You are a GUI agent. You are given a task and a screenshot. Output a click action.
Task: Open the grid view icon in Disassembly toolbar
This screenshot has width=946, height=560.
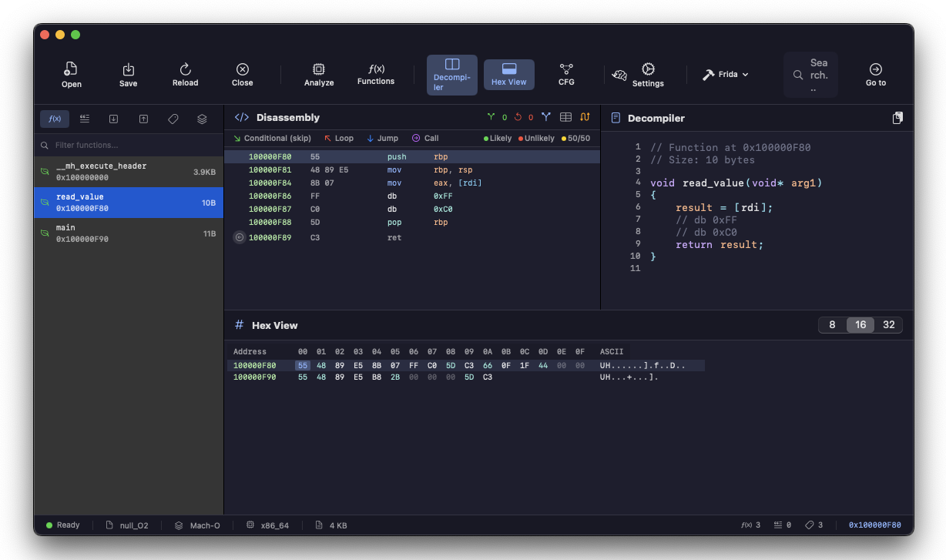(565, 117)
